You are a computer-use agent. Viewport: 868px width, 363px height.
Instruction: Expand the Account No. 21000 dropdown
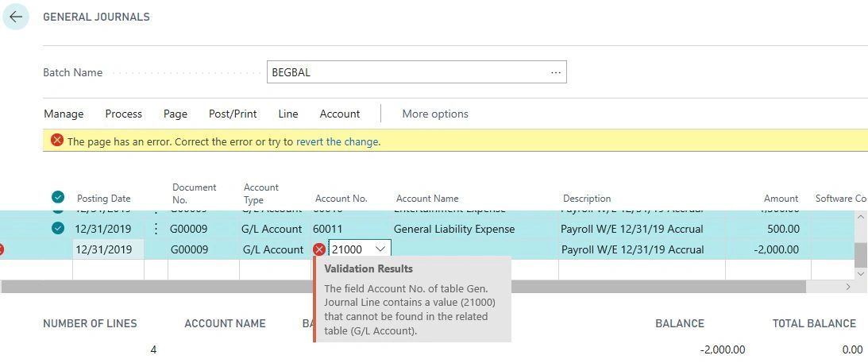click(x=380, y=249)
